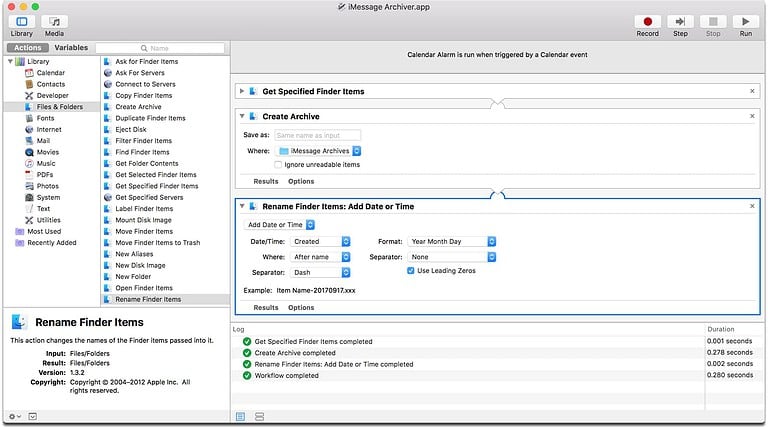Image resolution: width=768 pixels, height=427 pixels.
Task: Click the action name search field
Action: point(160,48)
